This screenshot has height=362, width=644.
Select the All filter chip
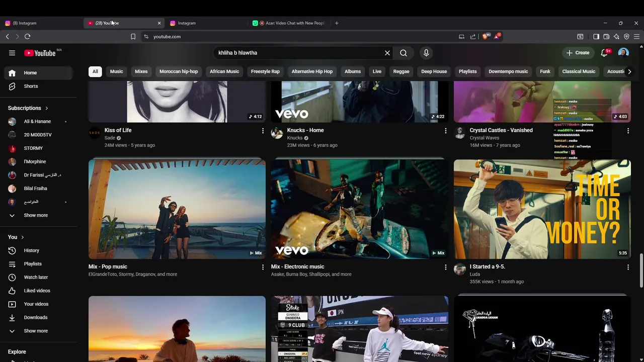pos(95,71)
